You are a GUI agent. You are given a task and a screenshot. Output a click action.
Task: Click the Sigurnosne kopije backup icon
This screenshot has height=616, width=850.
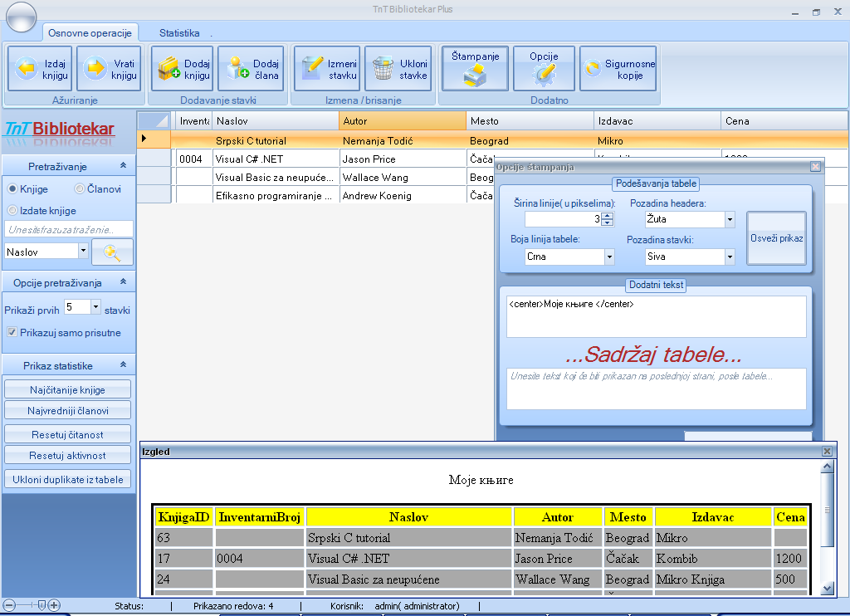pos(591,69)
